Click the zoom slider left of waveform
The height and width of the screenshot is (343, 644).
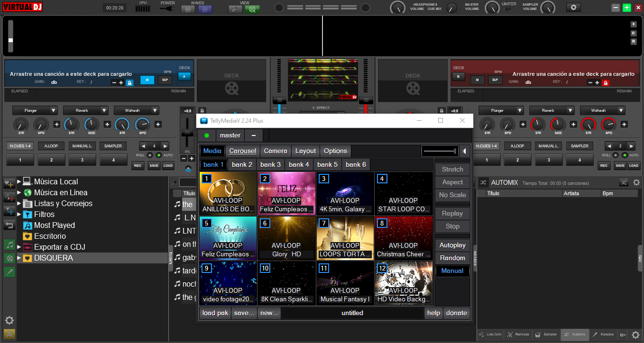coord(10,36)
